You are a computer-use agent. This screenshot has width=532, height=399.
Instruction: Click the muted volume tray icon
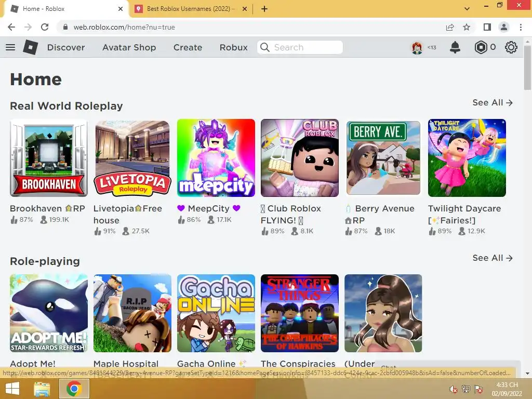pos(453,389)
